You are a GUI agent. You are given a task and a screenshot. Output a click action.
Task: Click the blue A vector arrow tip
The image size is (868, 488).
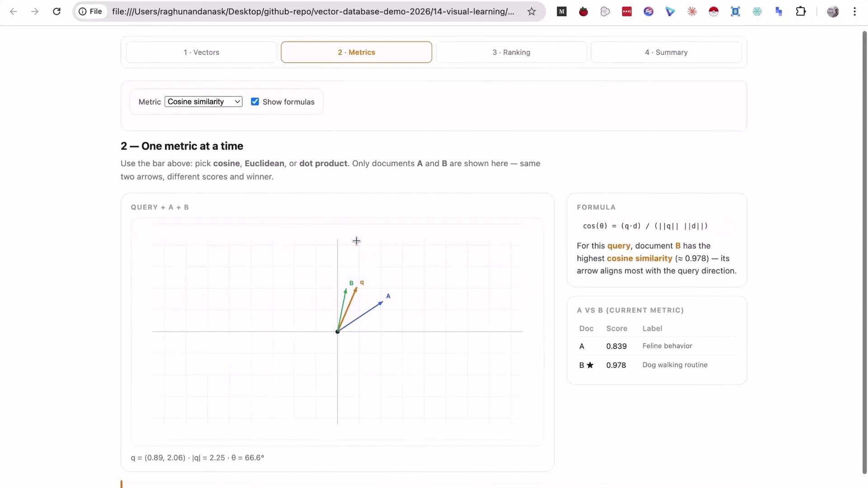(381, 303)
